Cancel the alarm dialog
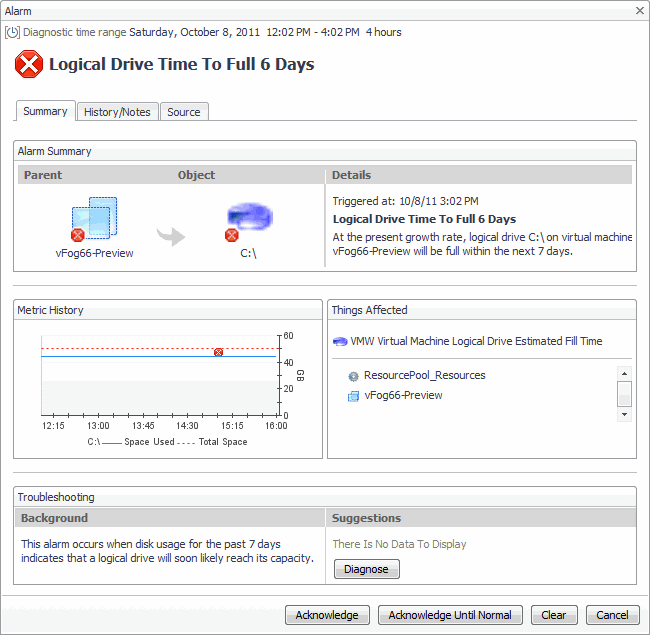 click(x=613, y=615)
